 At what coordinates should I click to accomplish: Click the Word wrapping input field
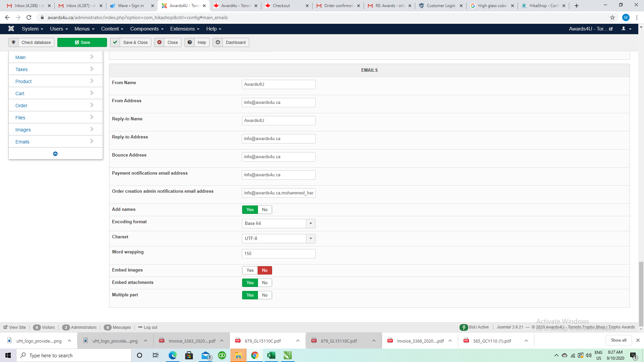pyautogui.click(x=278, y=254)
